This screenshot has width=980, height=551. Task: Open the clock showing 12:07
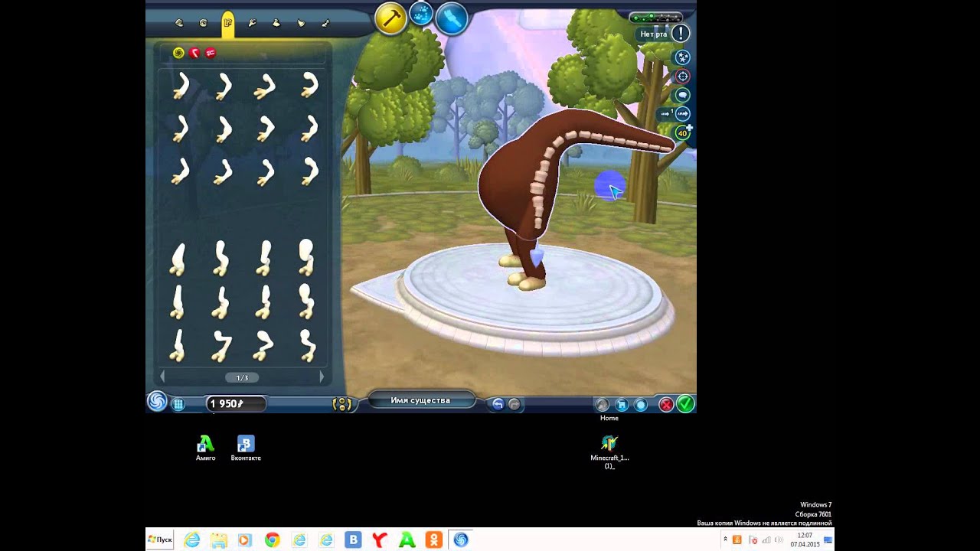(x=805, y=540)
